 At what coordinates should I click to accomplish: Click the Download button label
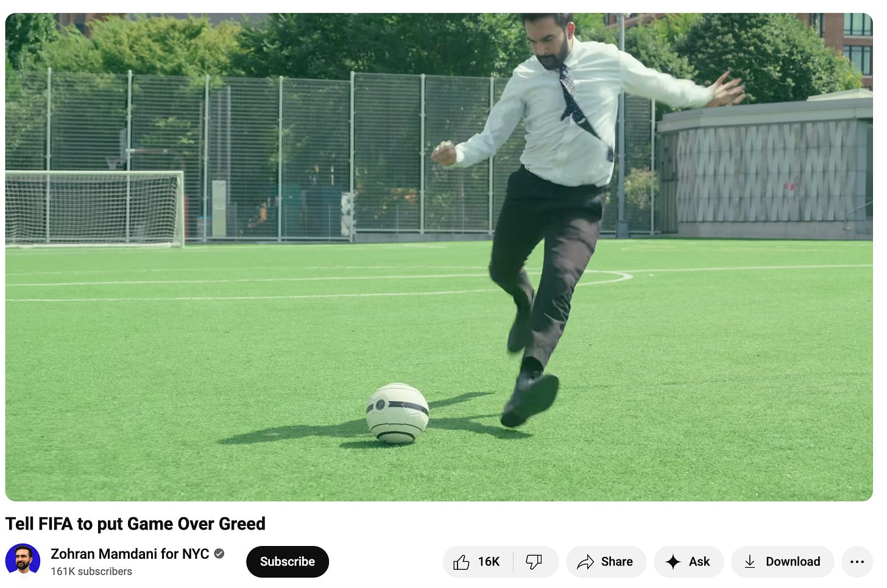[793, 562]
